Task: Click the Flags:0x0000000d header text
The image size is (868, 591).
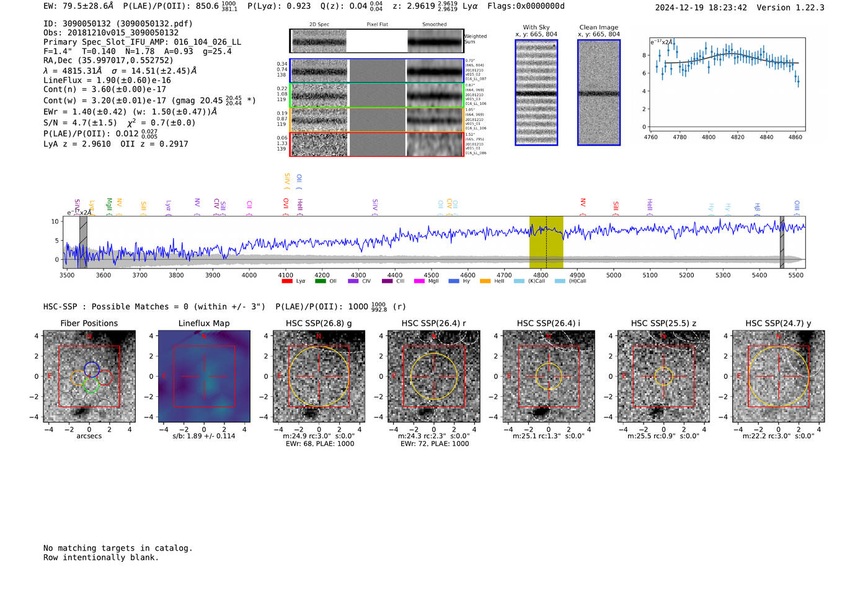Action: point(526,6)
